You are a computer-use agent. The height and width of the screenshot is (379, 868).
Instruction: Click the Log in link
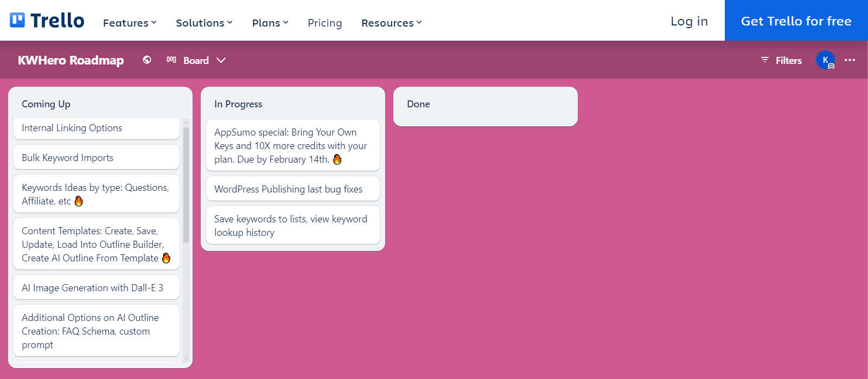tap(689, 21)
